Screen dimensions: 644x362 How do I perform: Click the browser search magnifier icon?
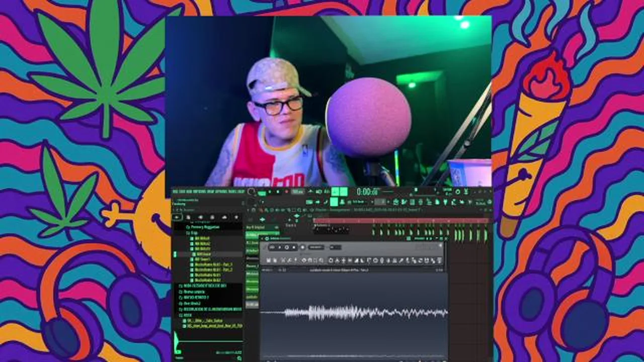pyautogui.click(x=239, y=358)
